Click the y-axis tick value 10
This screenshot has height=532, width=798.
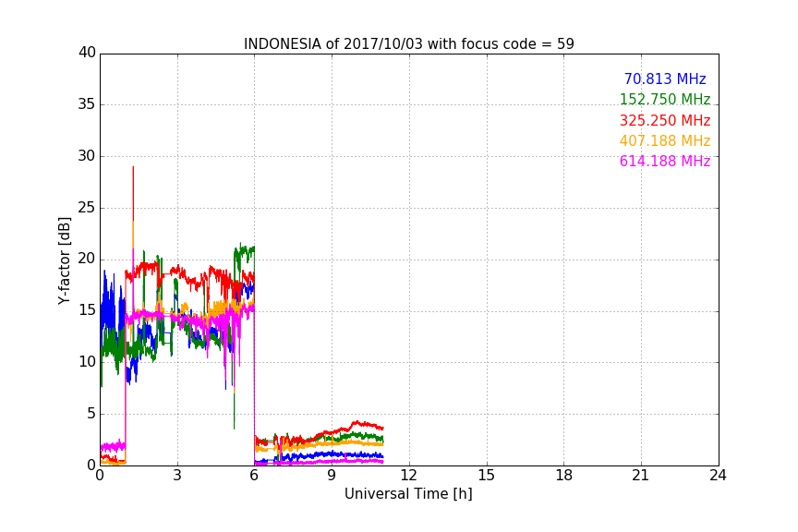click(x=87, y=361)
